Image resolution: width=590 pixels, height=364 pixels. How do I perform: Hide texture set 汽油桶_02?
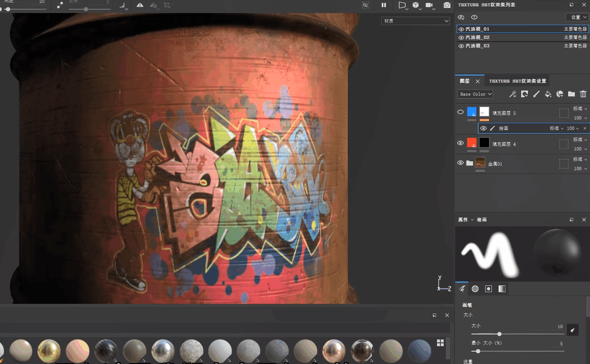(x=461, y=38)
